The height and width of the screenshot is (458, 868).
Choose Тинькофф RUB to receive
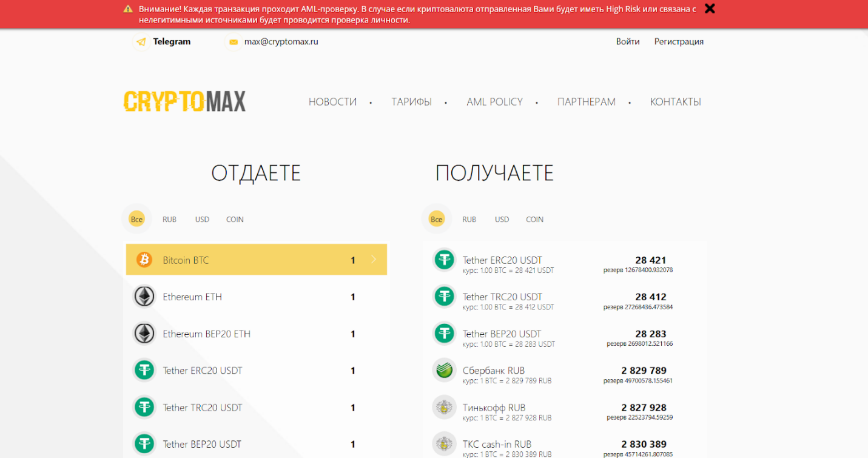pyautogui.click(x=565, y=407)
